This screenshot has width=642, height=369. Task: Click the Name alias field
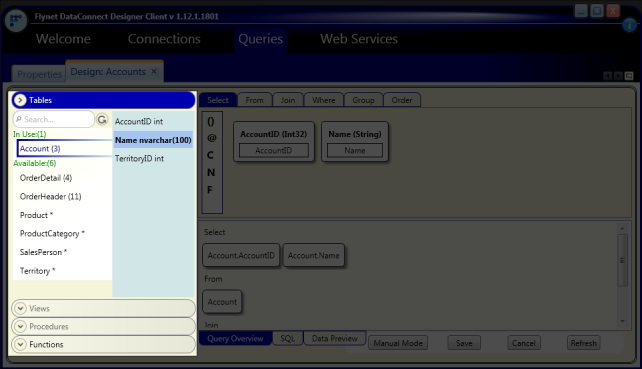pyautogui.click(x=355, y=150)
